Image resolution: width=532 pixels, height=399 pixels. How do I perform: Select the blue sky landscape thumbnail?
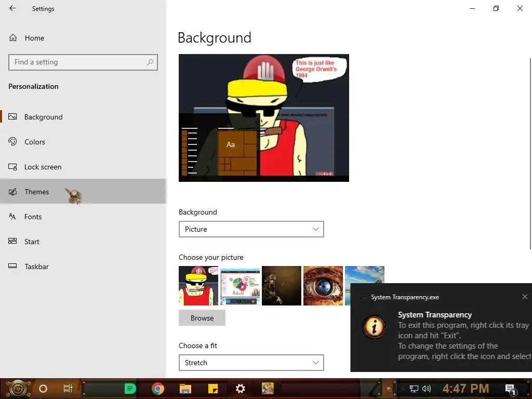click(x=364, y=275)
